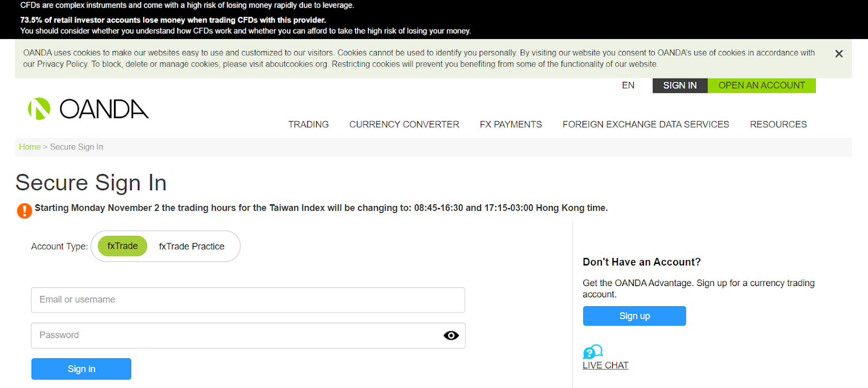Close the cookie notice banner
Screen dimensions: 868x388
coord(839,54)
